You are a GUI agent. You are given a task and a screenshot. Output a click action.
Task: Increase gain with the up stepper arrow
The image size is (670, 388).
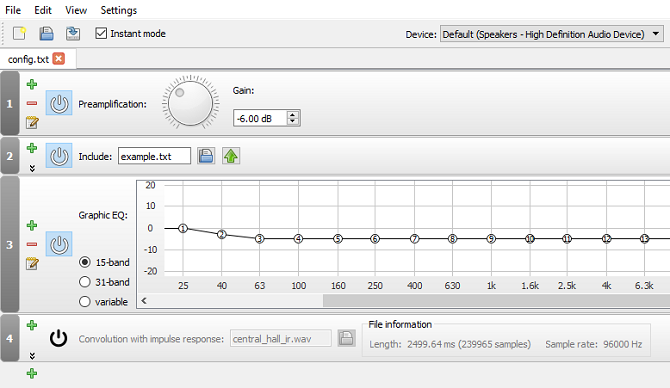(x=292, y=115)
